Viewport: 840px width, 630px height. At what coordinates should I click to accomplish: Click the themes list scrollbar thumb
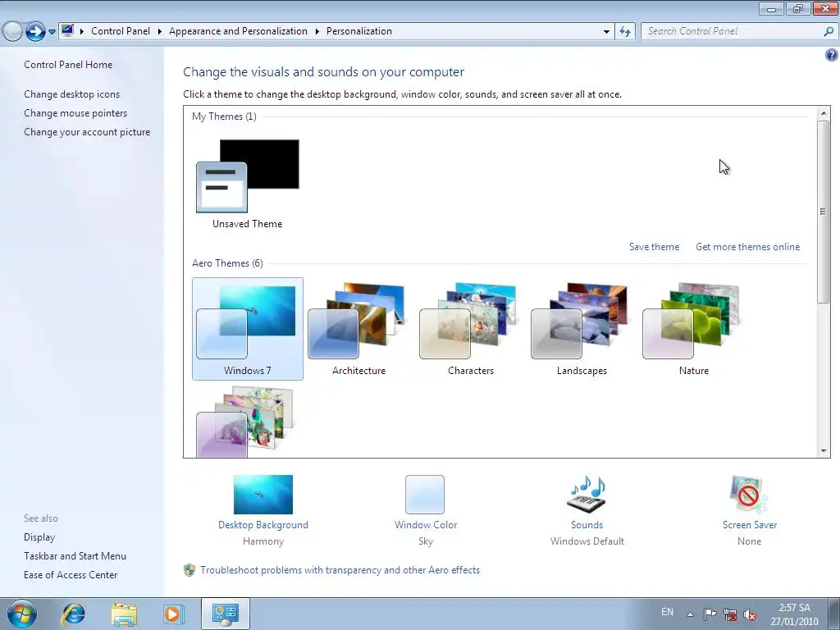[824, 212]
